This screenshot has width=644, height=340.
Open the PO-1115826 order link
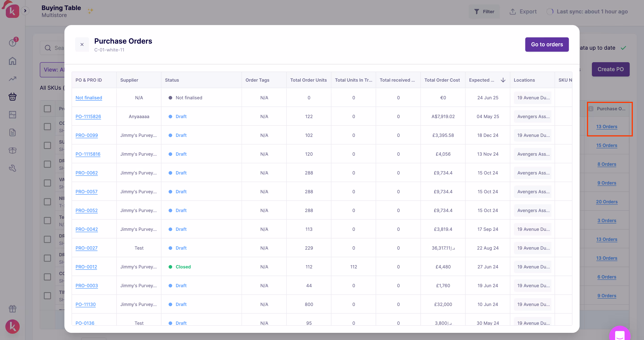(x=88, y=117)
